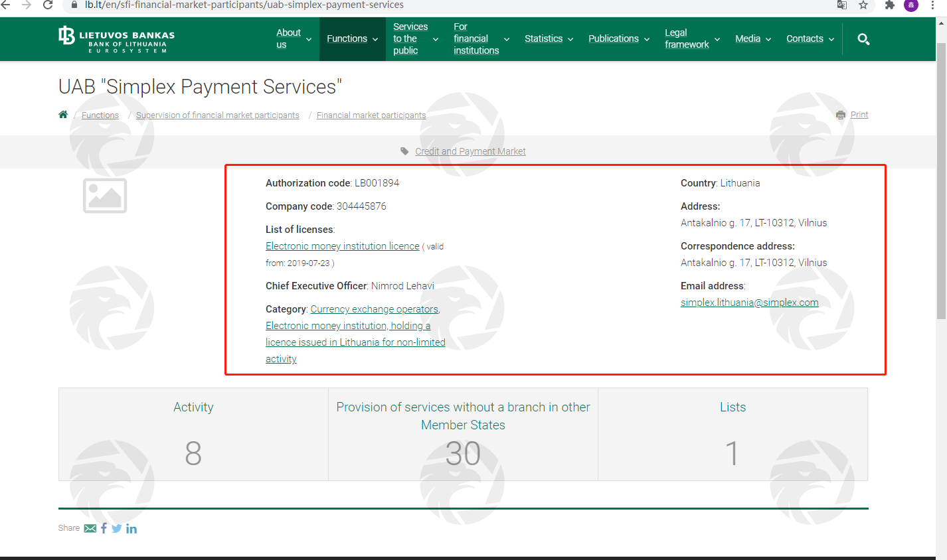
Task: Open the About us menu item
Action: tap(288, 38)
